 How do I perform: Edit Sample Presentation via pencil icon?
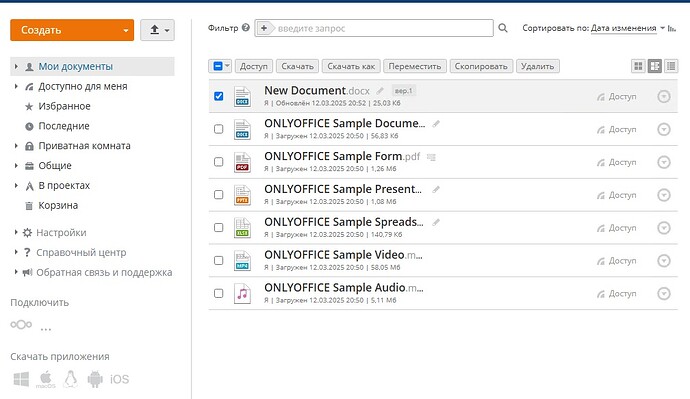point(436,190)
